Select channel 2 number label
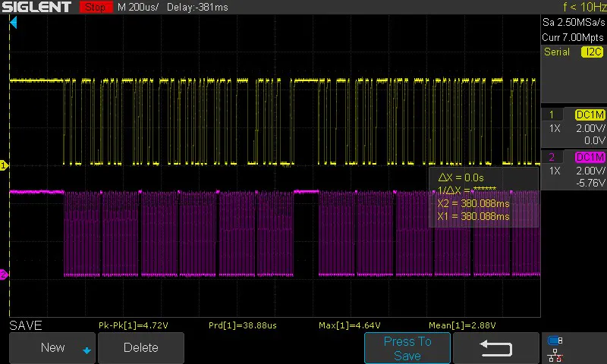Screen dimensions: 607x364 pyautogui.click(x=552, y=157)
